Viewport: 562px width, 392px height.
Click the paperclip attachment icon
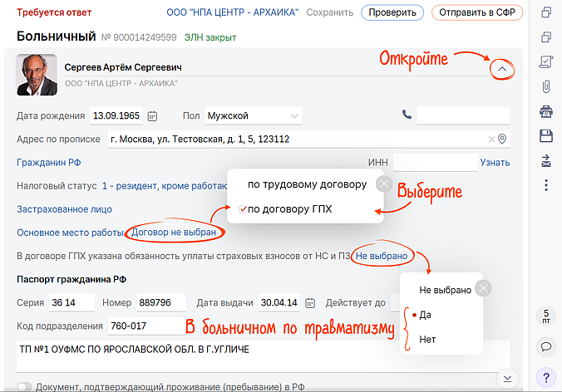546,86
